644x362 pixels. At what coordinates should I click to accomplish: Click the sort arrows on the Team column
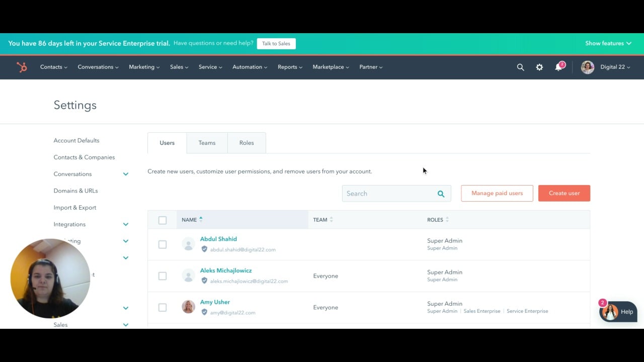(331, 220)
